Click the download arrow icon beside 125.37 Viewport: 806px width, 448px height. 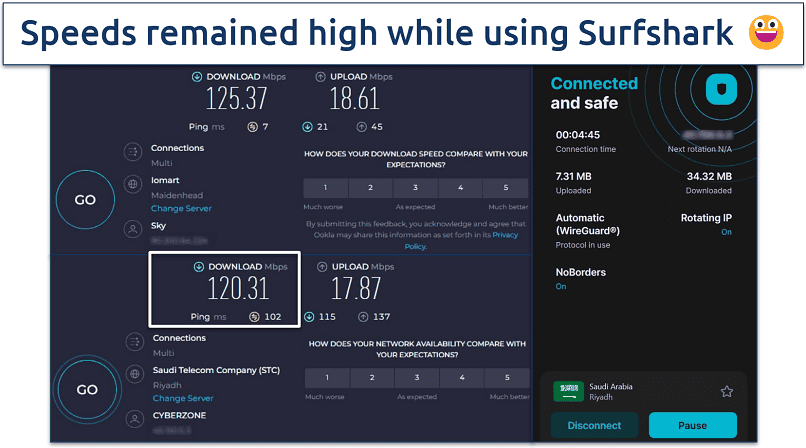click(x=197, y=77)
